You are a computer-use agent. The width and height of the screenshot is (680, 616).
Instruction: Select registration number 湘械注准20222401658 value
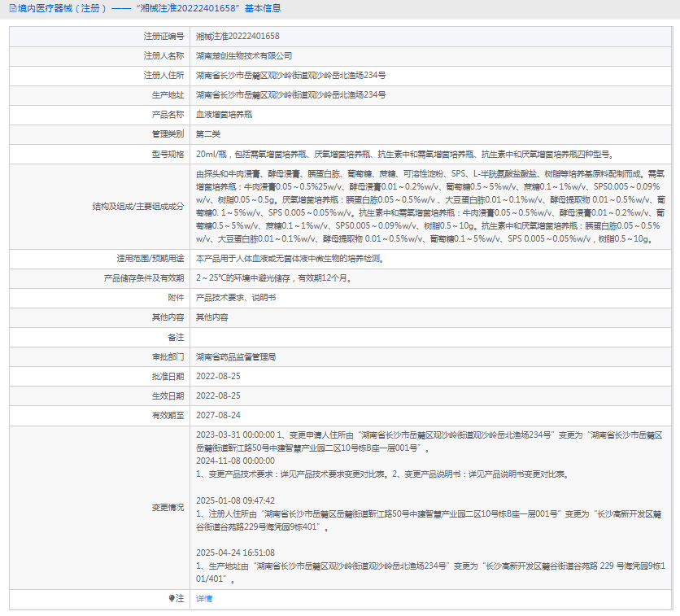click(238, 37)
